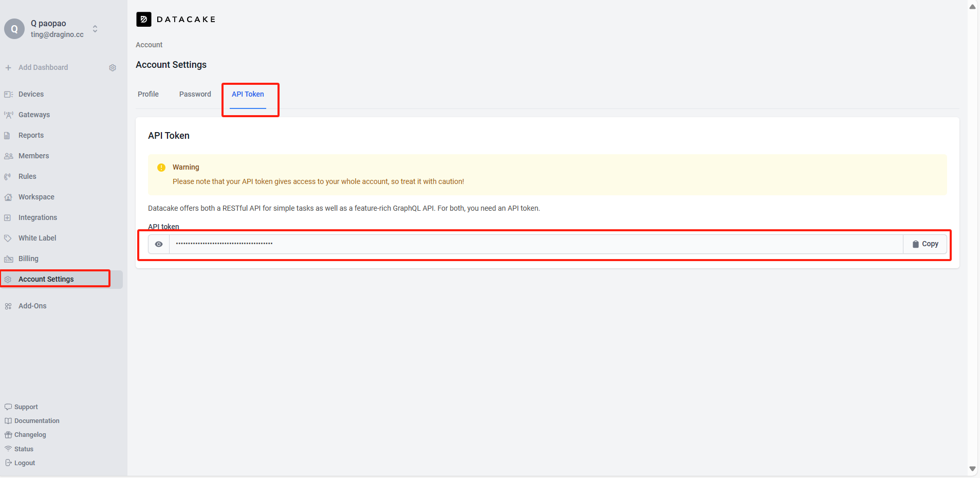This screenshot has height=478, width=980.
Task: Click the Add-Ons grid icon
Action: (8, 306)
